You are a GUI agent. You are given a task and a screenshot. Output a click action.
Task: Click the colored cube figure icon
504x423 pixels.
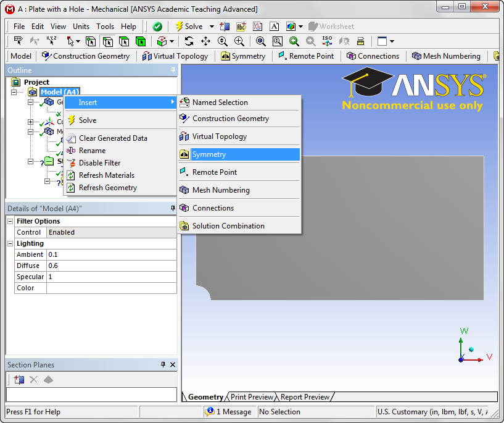coord(291,27)
